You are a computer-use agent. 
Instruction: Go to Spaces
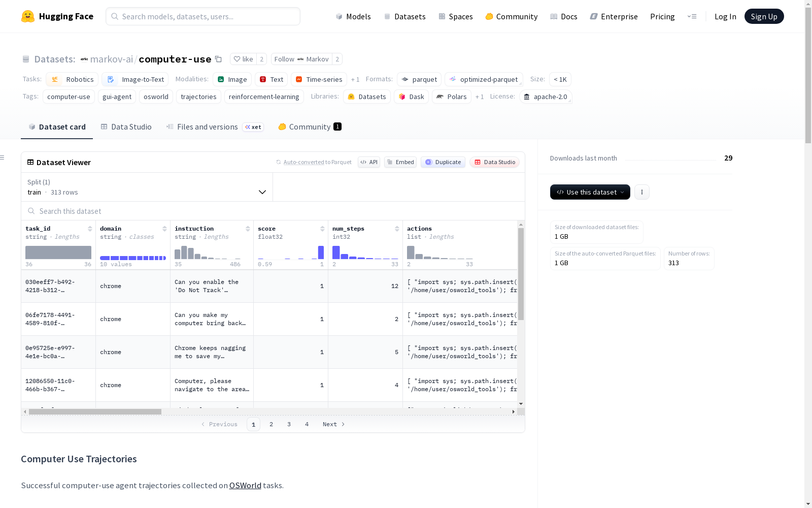coord(455,16)
